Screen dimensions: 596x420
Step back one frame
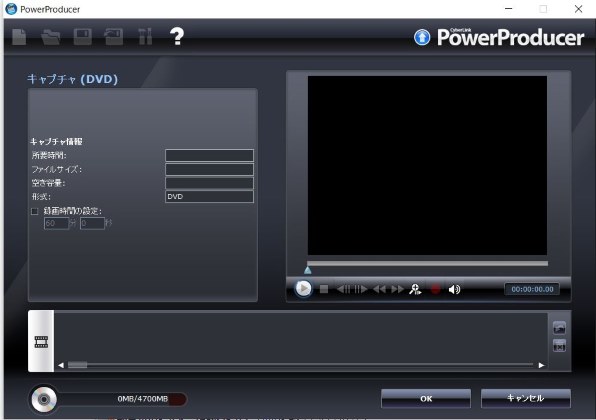[x=344, y=290]
